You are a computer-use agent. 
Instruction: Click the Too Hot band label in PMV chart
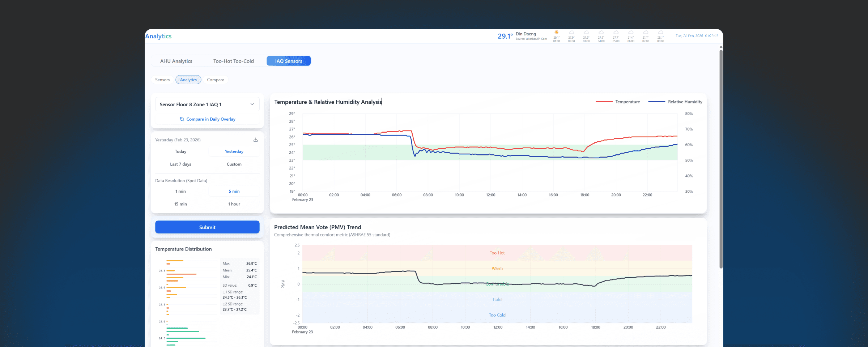coord(497,253)
